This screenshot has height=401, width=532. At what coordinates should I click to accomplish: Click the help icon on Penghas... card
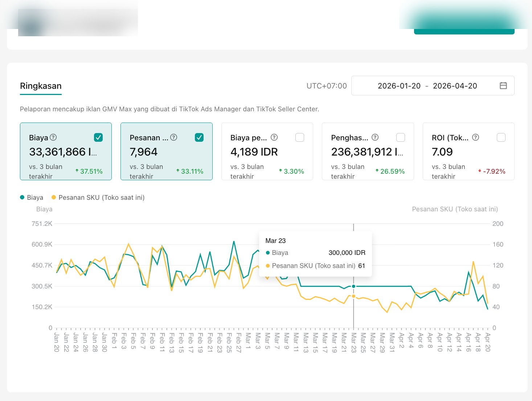[375, 137]
